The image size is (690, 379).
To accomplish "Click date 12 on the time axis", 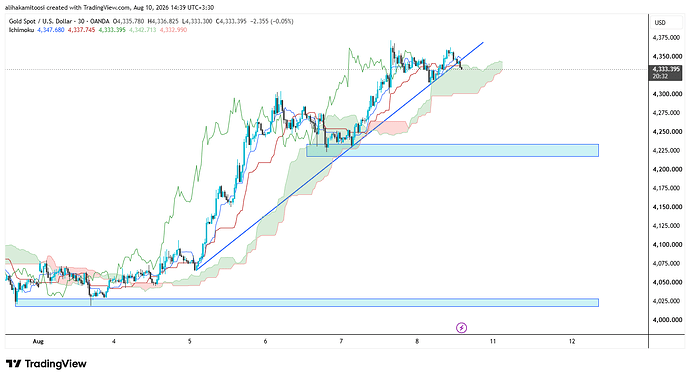I will tap(572, 341).
